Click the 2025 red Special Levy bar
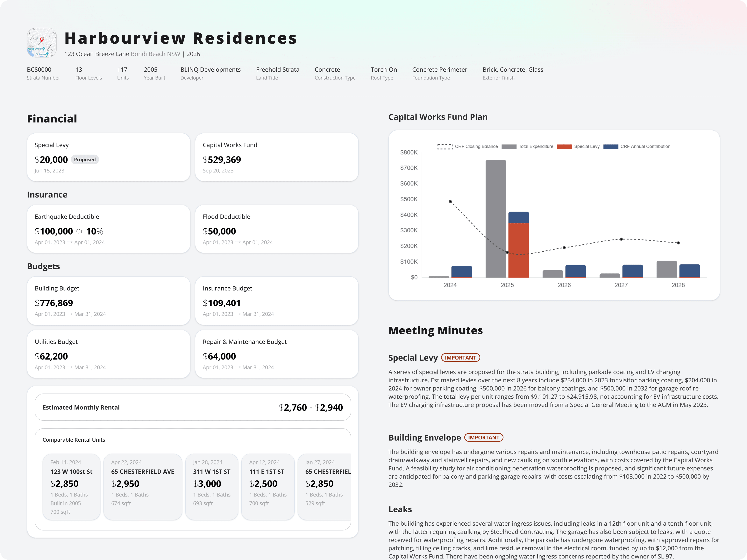 (x=518, y=250)
